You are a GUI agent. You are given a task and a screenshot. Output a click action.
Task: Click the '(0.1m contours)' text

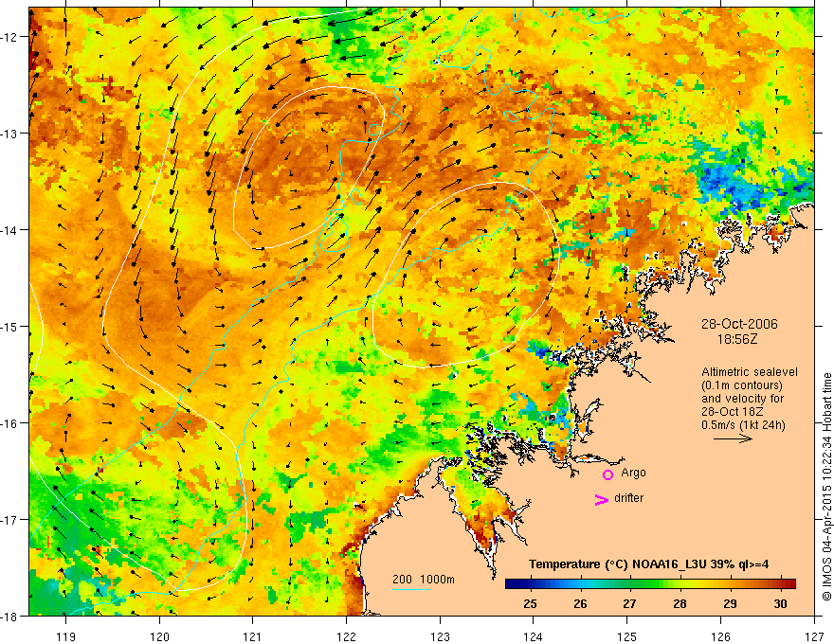pyautogui.click(x=741, y=385)
